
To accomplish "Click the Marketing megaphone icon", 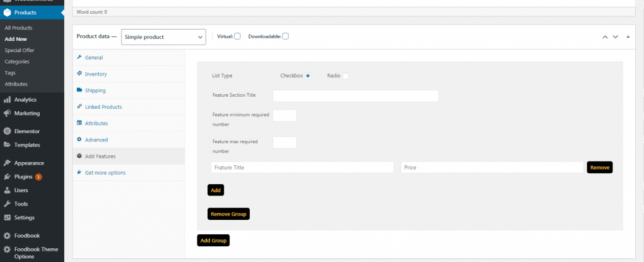I will [x=7, y=113].
